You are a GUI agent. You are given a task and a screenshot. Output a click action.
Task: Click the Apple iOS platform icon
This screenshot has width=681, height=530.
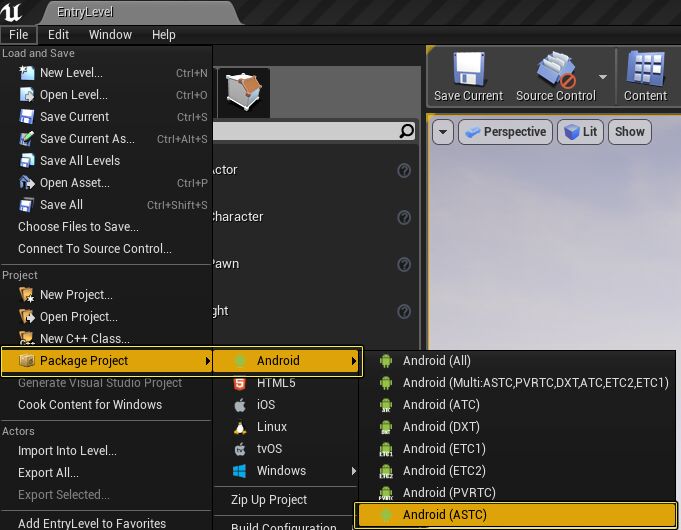pos(240,405)
